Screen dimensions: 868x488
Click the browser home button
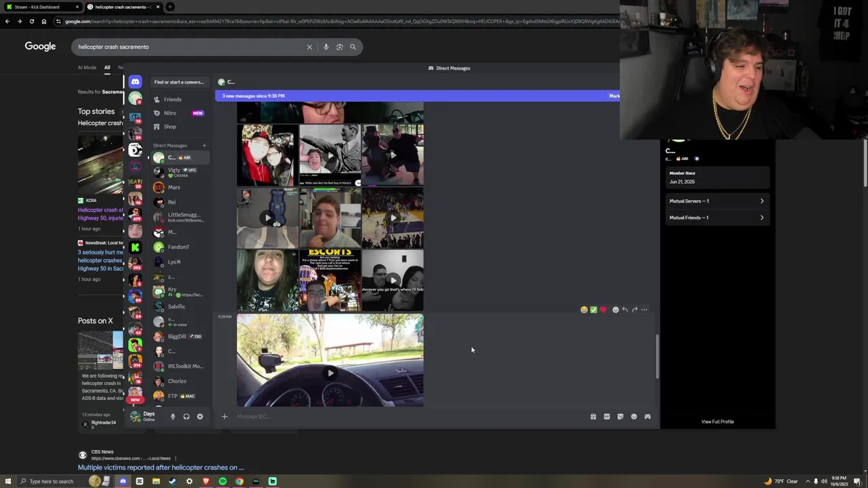point(44,21)
